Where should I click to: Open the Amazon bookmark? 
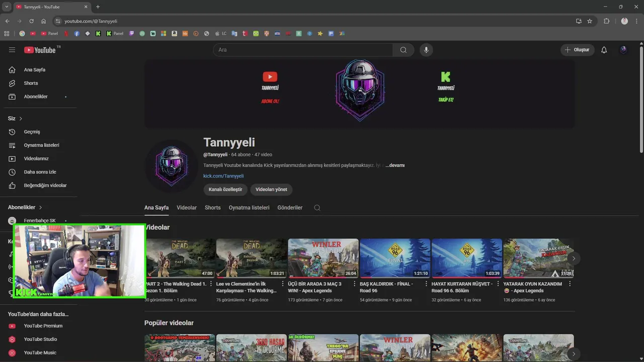point(174,34)
